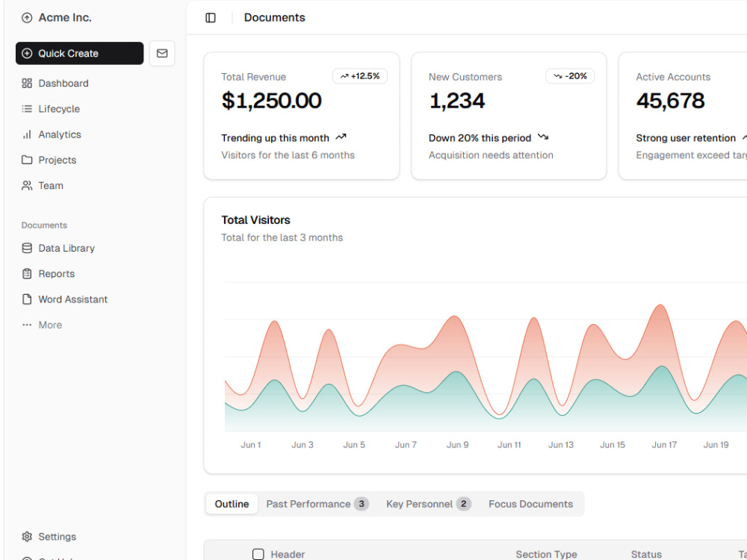Click the Analytics bar chart icon
The width and height of the screenshot is (747, 560).
[27, 134]
